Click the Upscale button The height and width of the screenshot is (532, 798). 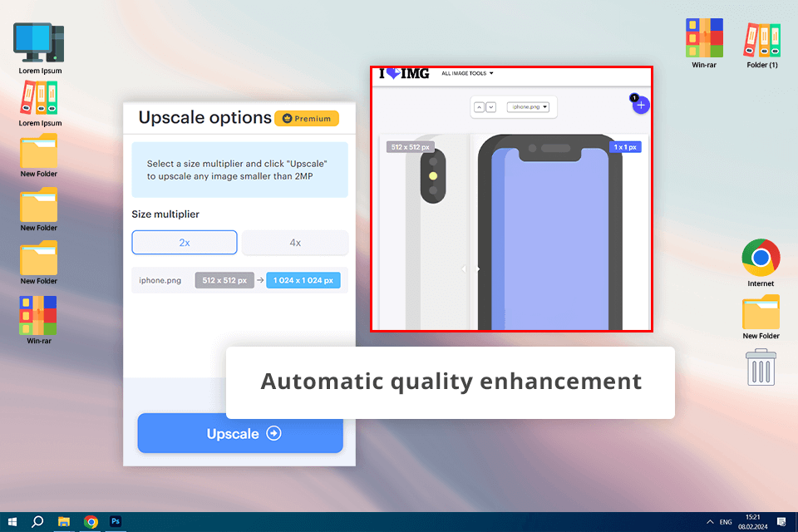click(240, 433)
